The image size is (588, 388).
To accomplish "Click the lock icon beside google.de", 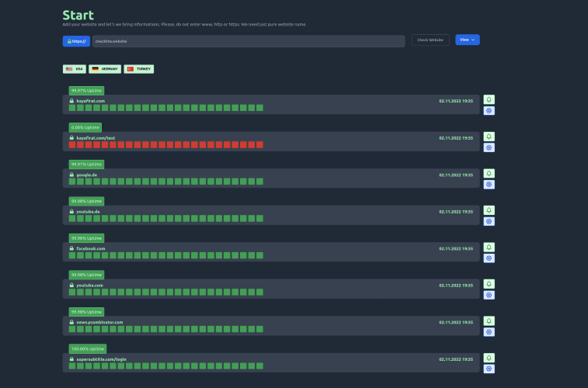I will 71,175.
